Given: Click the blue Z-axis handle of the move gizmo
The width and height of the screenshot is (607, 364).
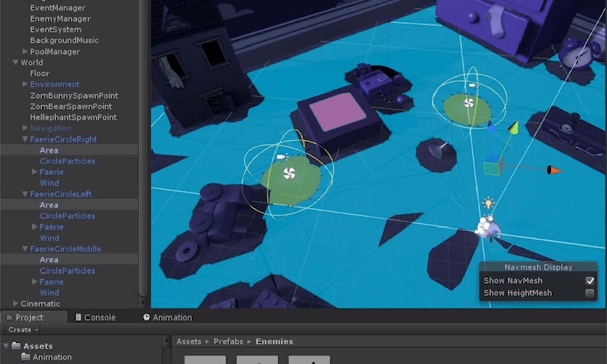Looking at the screenshot, I should (x=491, y=129).
